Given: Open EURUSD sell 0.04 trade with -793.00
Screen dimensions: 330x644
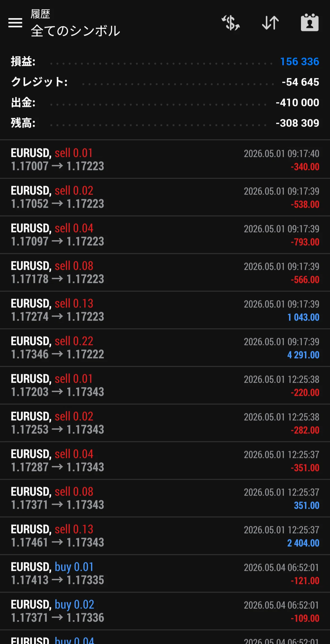Looking at the screenshot, I should click(165, 235).
